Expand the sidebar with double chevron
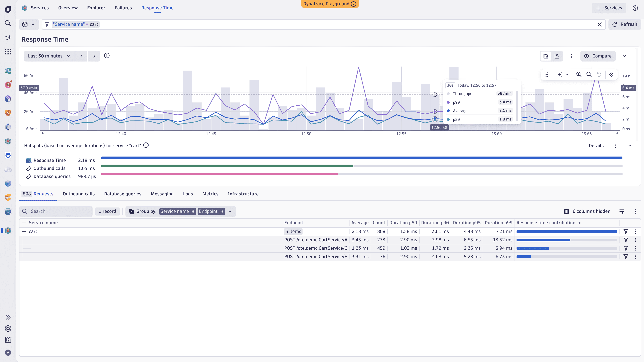This screenshot has height=362, width=644. pyautogui.click(x=8, y=317)
